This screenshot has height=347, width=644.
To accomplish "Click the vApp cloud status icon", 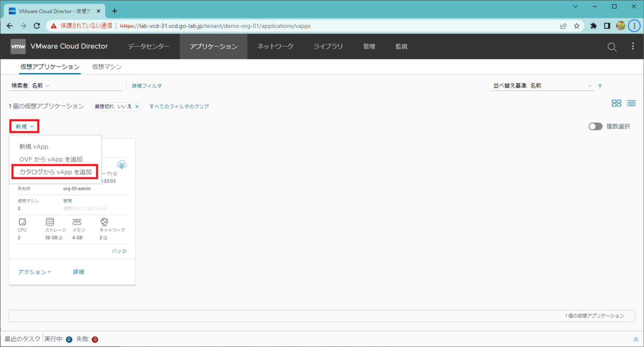I will coord(122,165).
